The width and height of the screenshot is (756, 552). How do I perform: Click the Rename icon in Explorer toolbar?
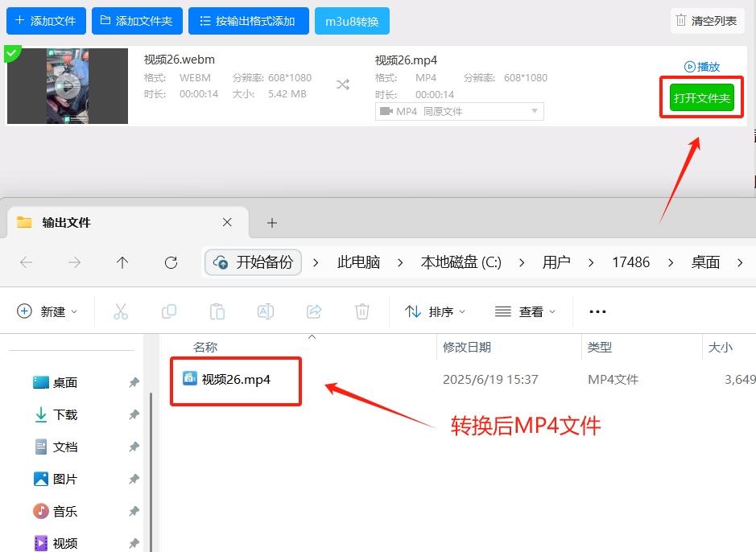click(x=266, y=311)
